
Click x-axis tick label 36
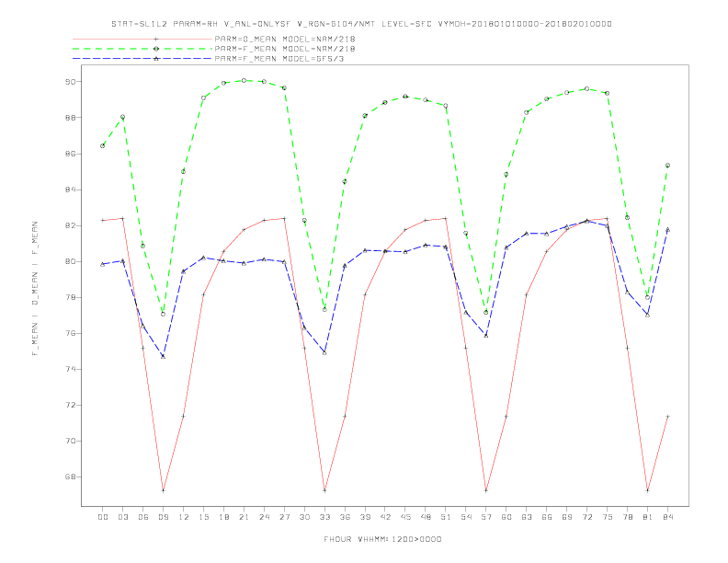tap(345, 517)
